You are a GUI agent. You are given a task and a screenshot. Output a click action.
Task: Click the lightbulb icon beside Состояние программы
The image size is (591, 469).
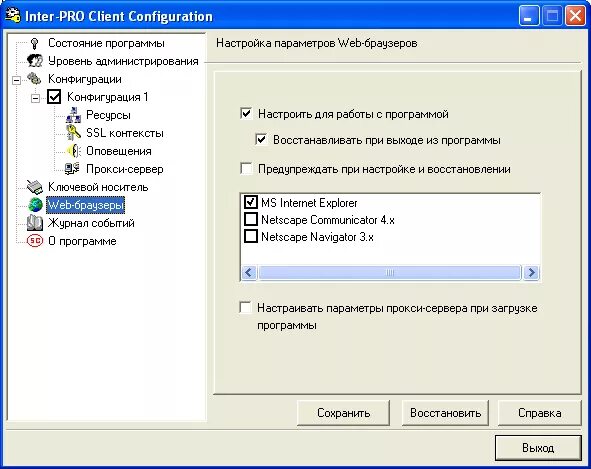(34, 43)
